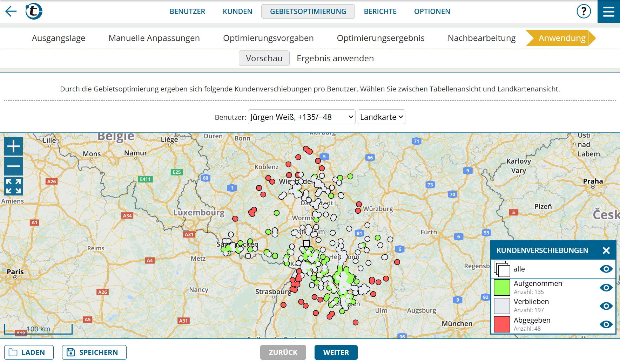Image resolution: width=620 pixels, height=364 pixels.
Task: Go to the Optimierungsergebnis step
Action: point(380,38)
